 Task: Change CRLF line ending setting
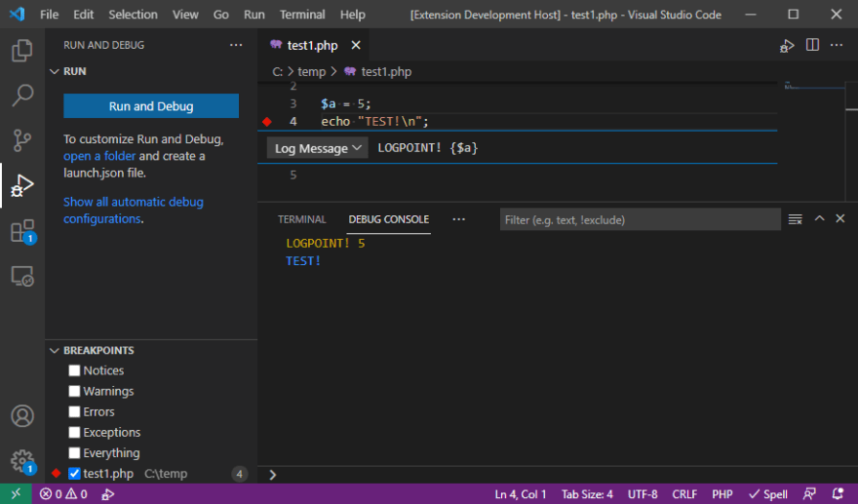pyautogui.click(x=684, y=494)
